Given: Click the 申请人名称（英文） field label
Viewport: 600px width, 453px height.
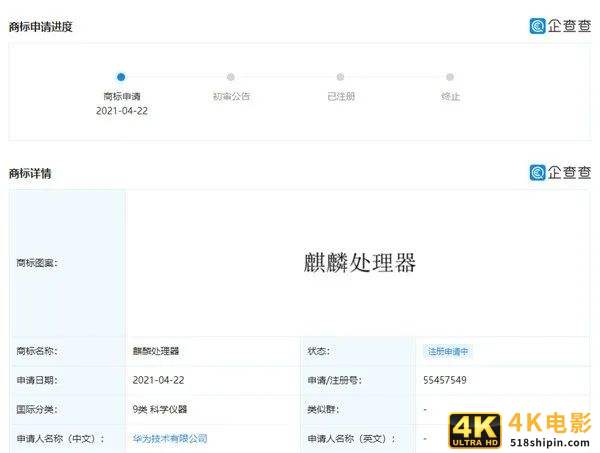Looking at the screenshot, I should (x=352, y=439).
